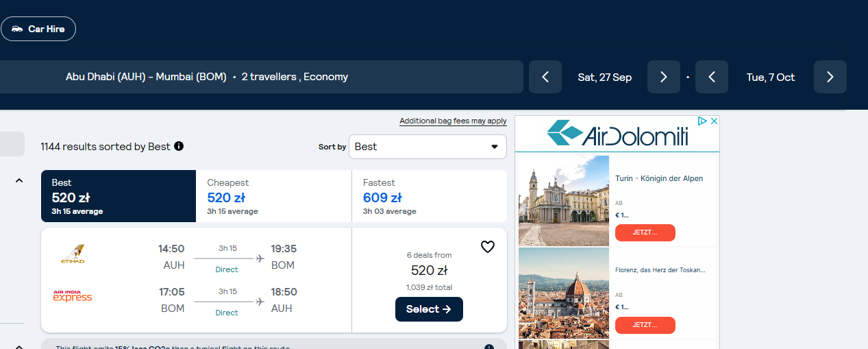Image resolution: width=868 pixels, height=349 pixels.
Task: Open the Sort by Best dropdown
Action: pos(427,147)
